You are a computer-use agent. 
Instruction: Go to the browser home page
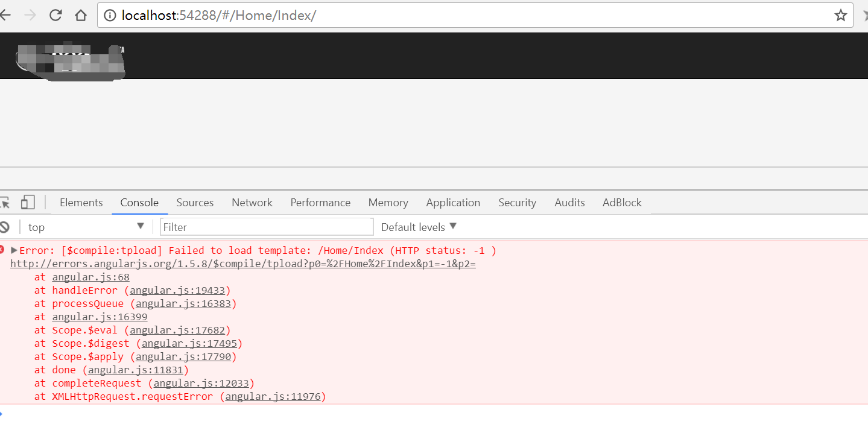tap(81, 16)
